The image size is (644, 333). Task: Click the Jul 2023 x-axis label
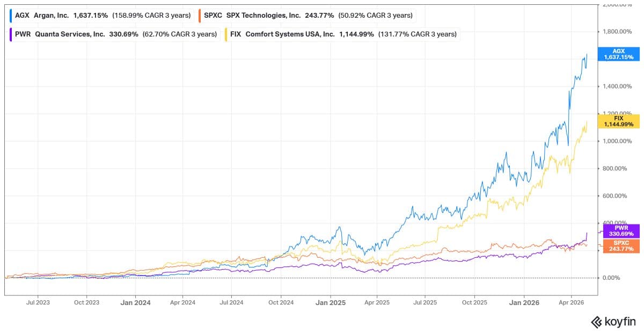(x=38, y=302)
